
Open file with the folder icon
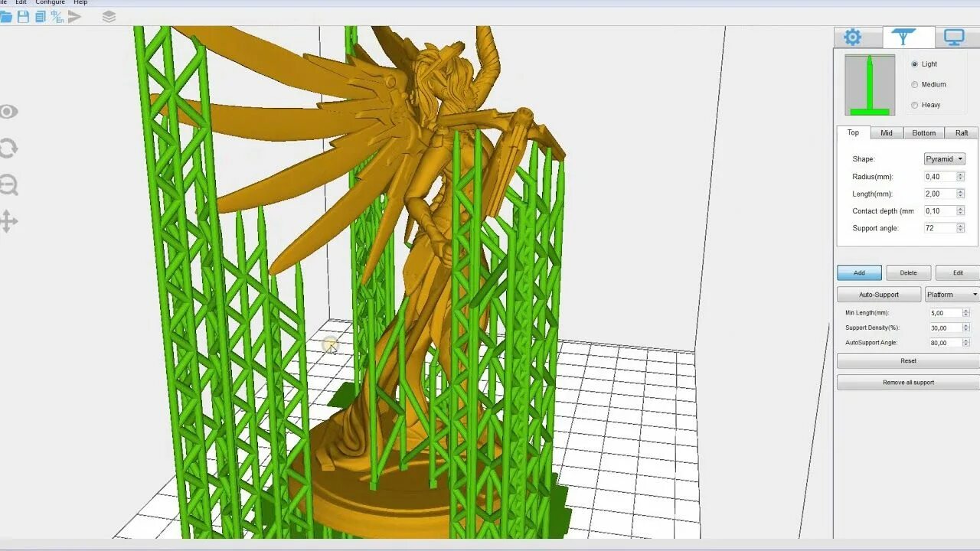click(6, 16)
